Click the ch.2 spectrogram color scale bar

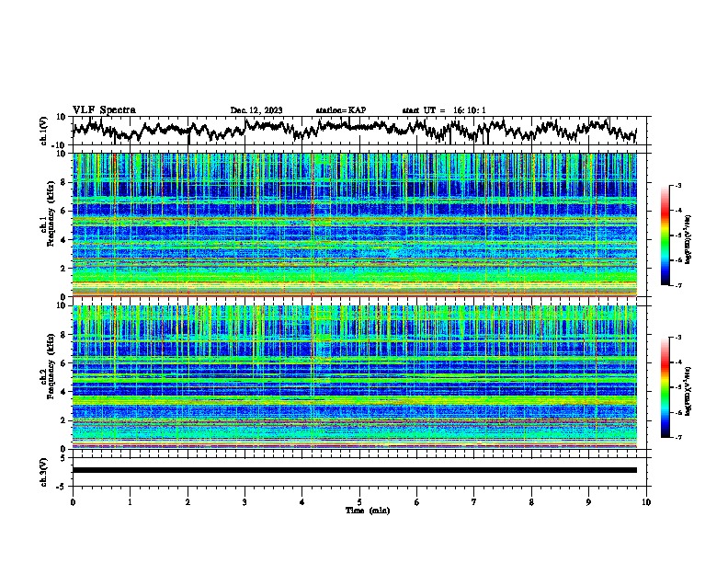point(665,387)
